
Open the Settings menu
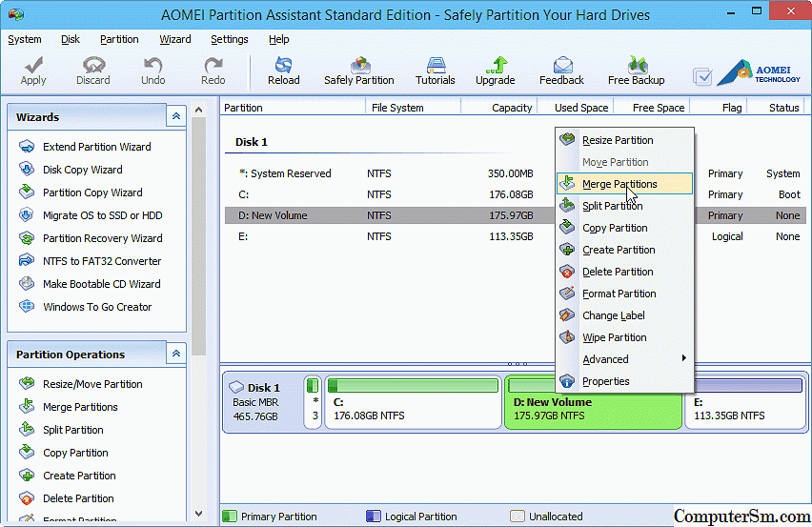click(230, 39)
